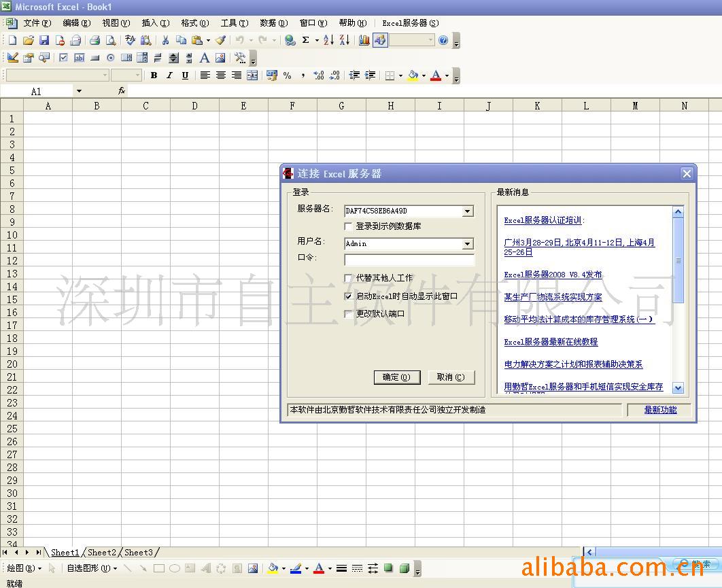Cut selection with the scissors icon
722x588 pixels.
coord(165,41)
